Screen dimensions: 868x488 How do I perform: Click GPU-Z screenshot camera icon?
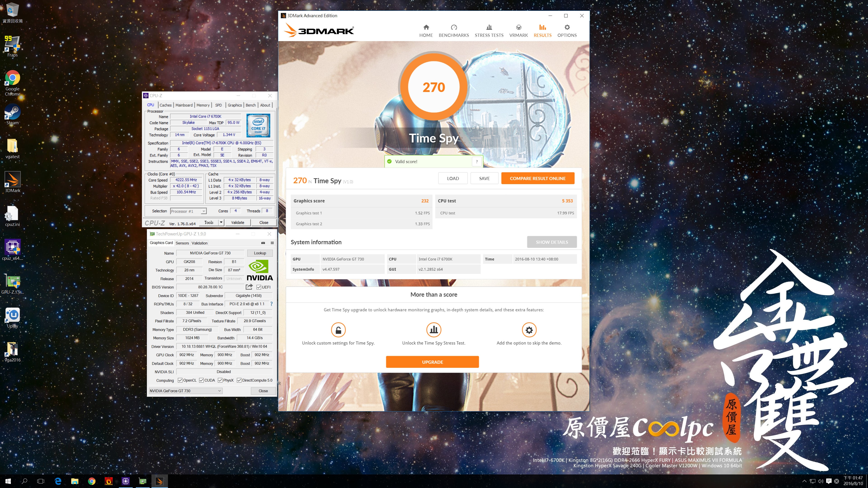pyautogui.click(x=263, y=243)
